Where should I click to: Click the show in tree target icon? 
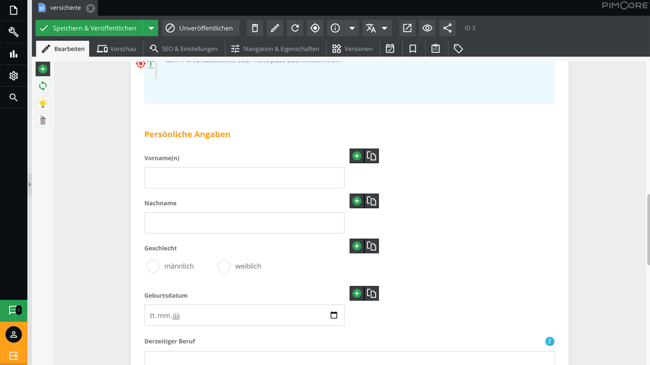tap(315, 28)
